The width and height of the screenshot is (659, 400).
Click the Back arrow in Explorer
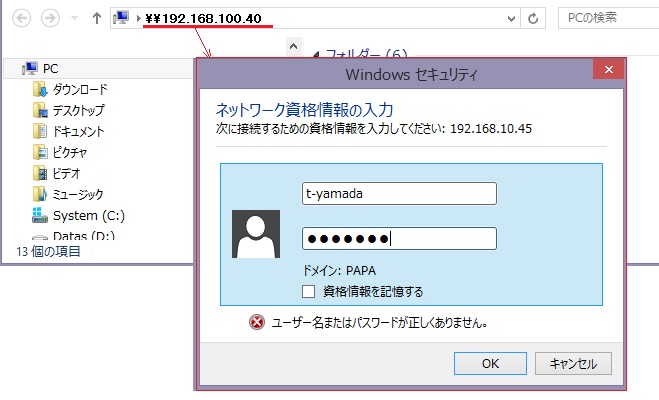(21, 18)
